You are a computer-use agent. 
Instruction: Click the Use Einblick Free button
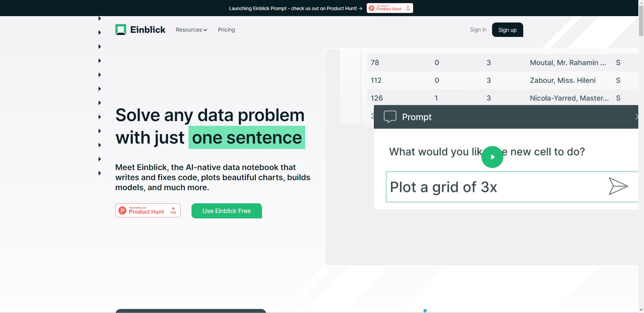click(227, 211)
